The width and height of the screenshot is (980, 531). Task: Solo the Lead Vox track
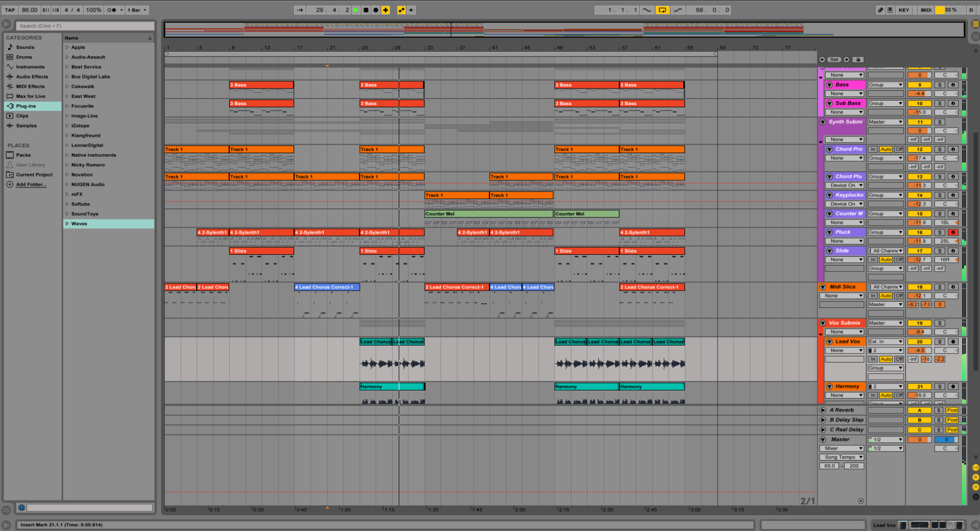(940, 342)
